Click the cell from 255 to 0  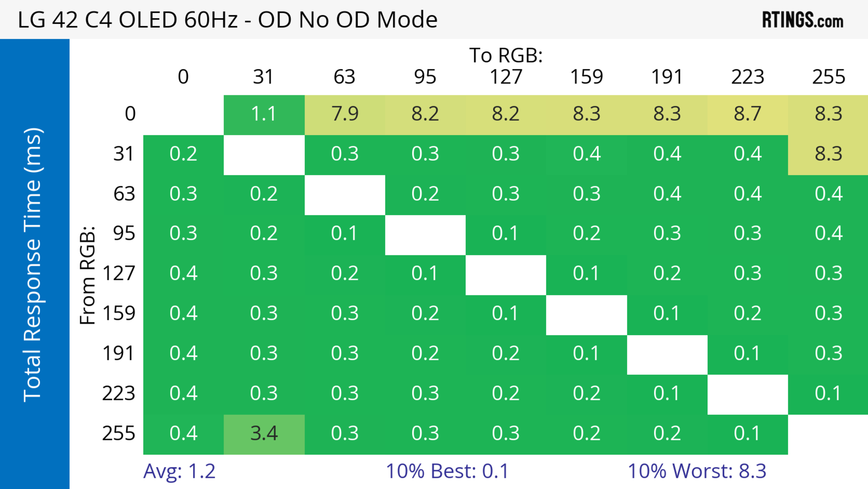(183, 434)
